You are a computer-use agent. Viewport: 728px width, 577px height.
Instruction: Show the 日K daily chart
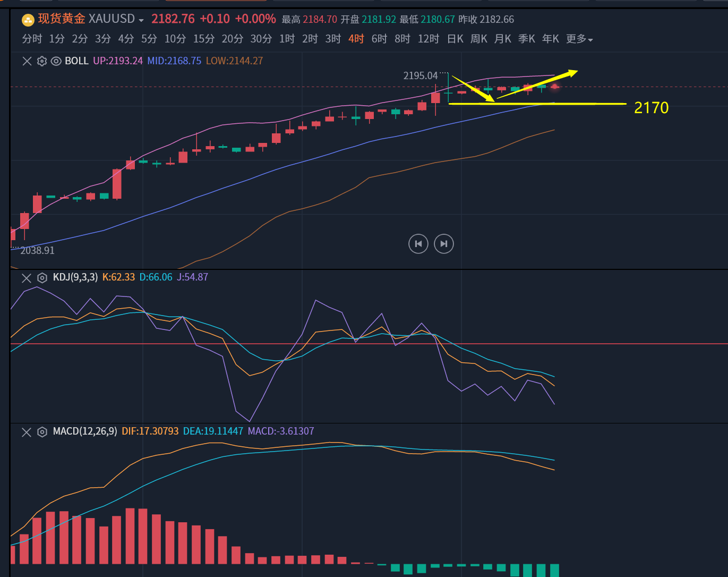pyautogui.click(x=455, y=39)
